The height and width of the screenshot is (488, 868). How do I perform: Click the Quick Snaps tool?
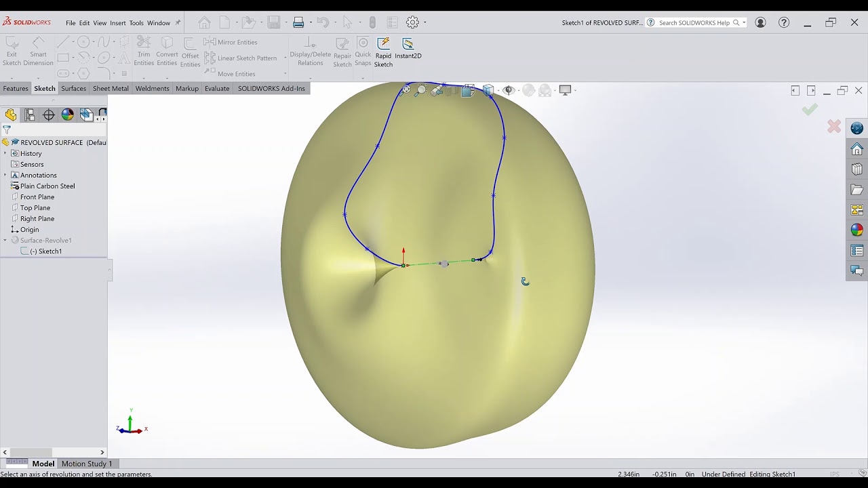pos(363,52)
